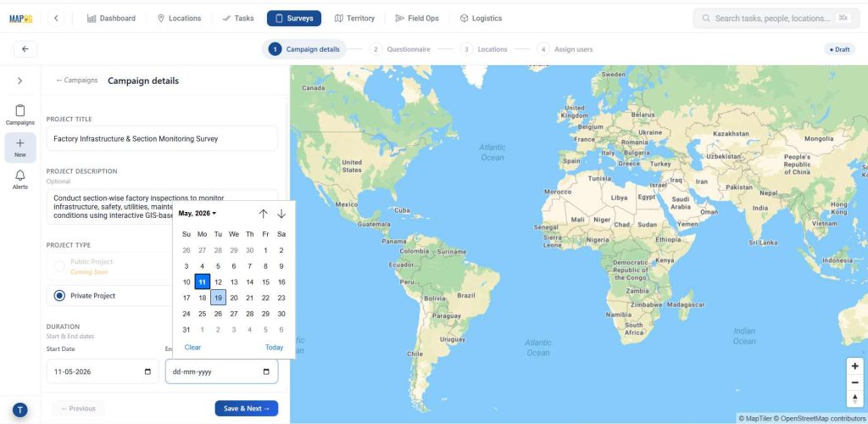Click the Start Date field 11-05-2026
This screenshot has width=868, height=424.
pyautogui.click(x=103, y=371)
